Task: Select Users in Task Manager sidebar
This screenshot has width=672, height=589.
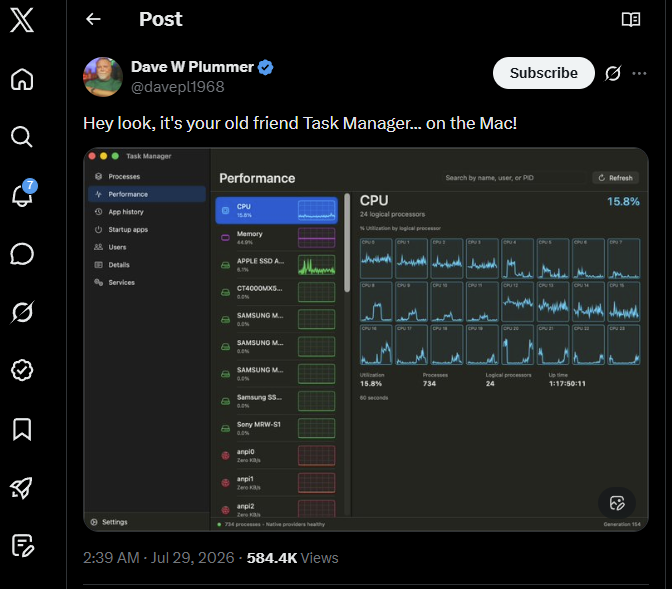Action: (147, 247)
